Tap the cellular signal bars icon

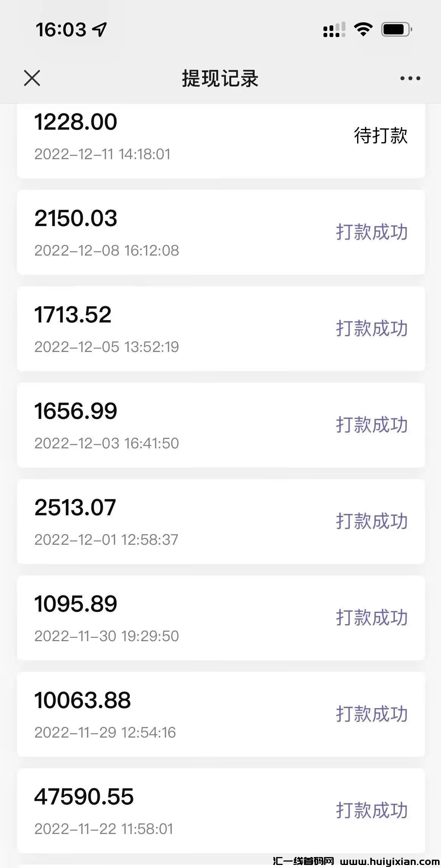(334, 29)
